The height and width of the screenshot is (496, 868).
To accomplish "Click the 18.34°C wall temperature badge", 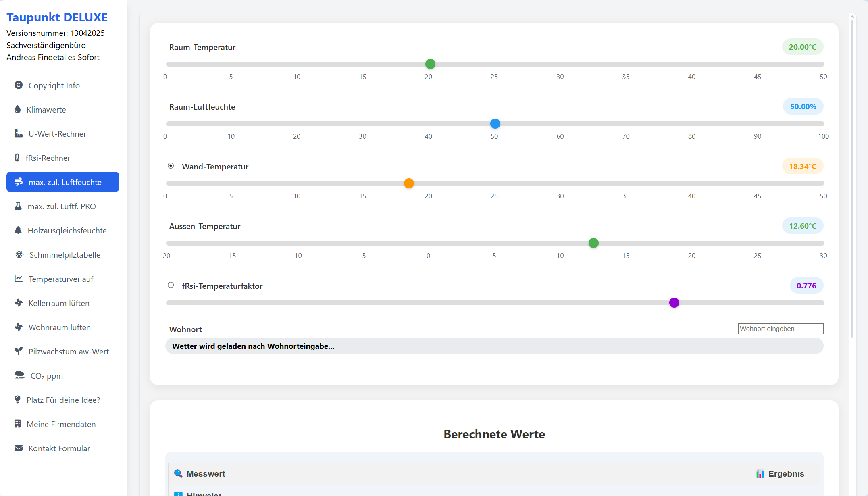I will click(802, 166).
